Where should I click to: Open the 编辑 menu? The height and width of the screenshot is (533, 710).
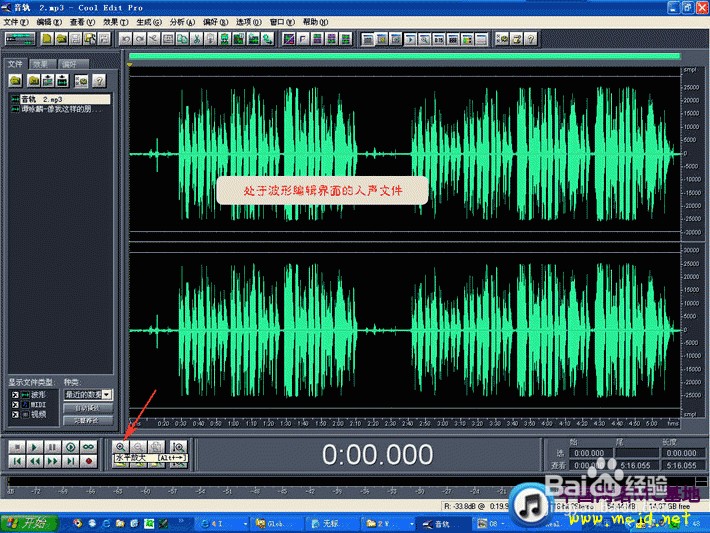[49, 22]
